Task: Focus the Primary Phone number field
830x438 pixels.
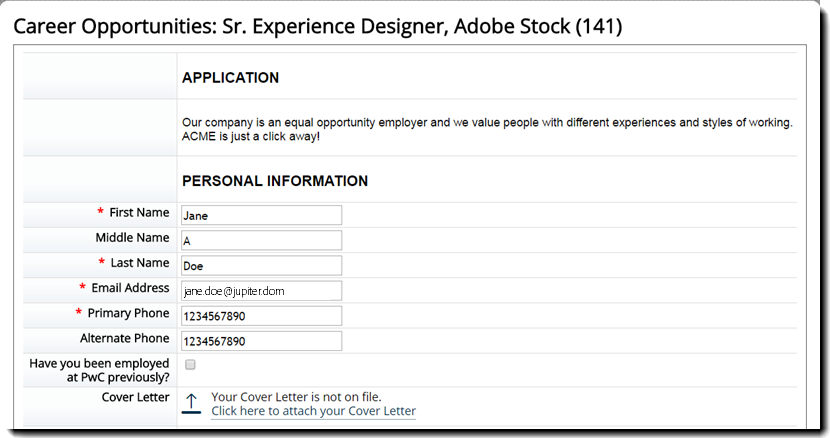Action: click(x=261, y=316)
